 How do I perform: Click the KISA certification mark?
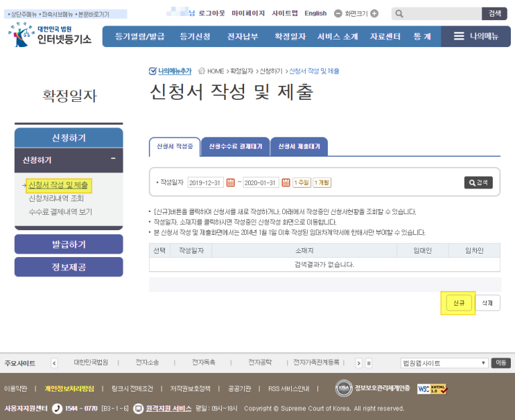click(x=344, y=389)
